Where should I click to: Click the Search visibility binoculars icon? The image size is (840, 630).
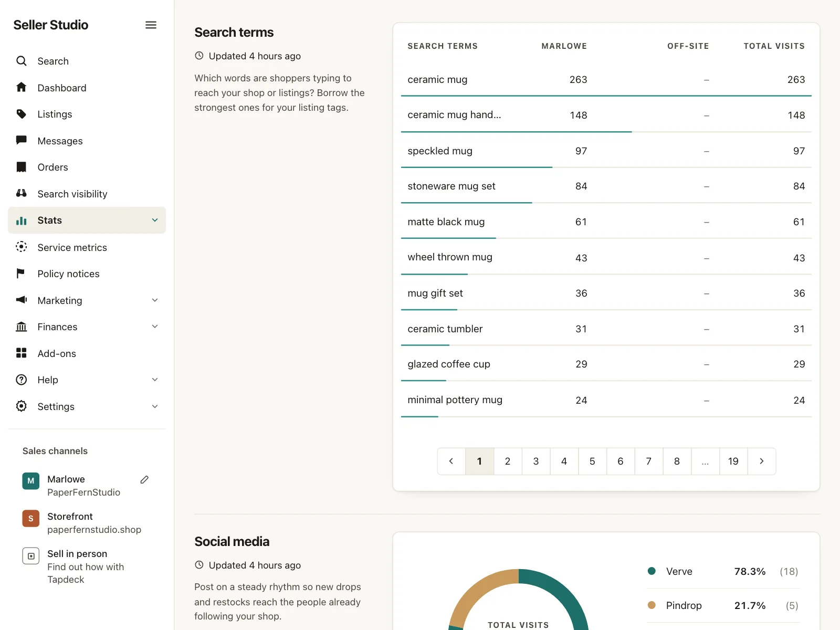pyautogui.click(x=22, y=194)
